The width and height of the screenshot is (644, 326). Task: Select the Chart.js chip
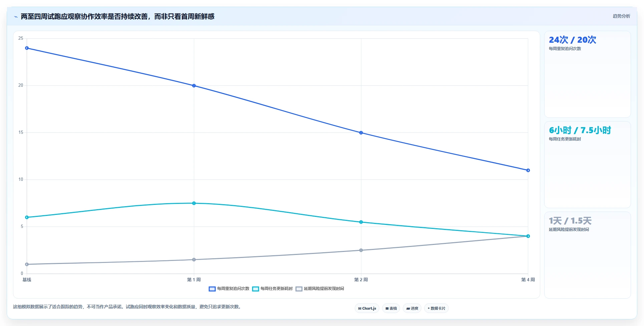coord(367,308)
